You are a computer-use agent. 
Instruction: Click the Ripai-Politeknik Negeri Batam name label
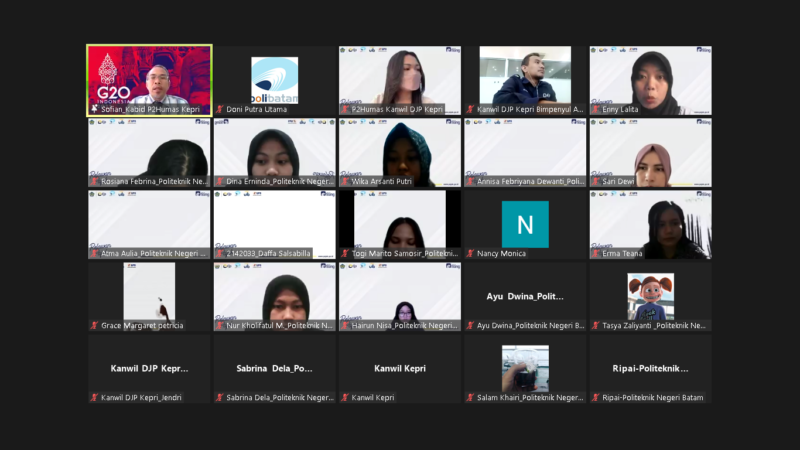[651, 397]
